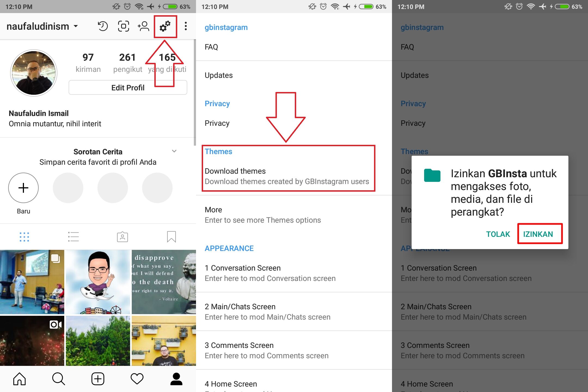Tap the battery indicator in left status bar
Image resolution: width=588 pixels, height=392 pixels.
coord(170,7)
